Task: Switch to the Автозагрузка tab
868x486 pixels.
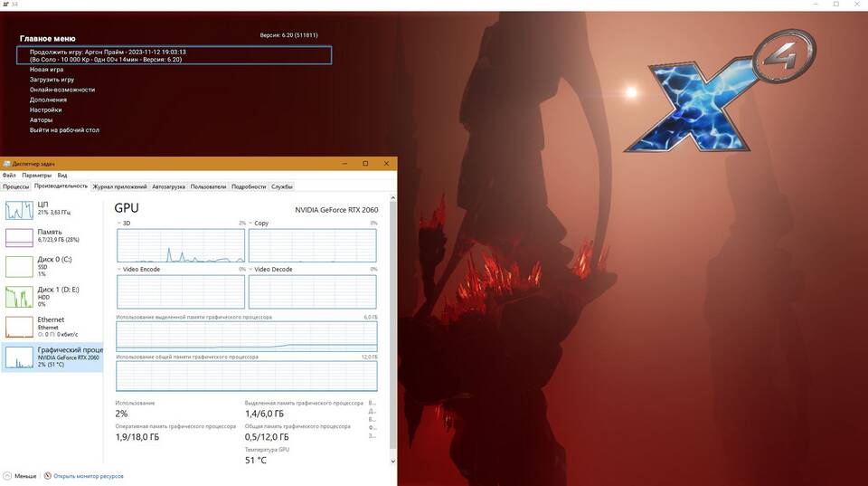Action: point(168,186)
